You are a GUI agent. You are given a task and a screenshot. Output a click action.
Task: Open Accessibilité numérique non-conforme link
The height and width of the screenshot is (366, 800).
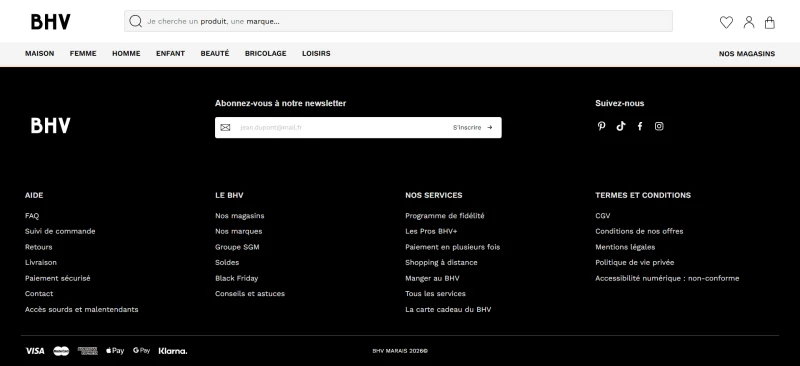pyautogui.click(x=667, y=278)
